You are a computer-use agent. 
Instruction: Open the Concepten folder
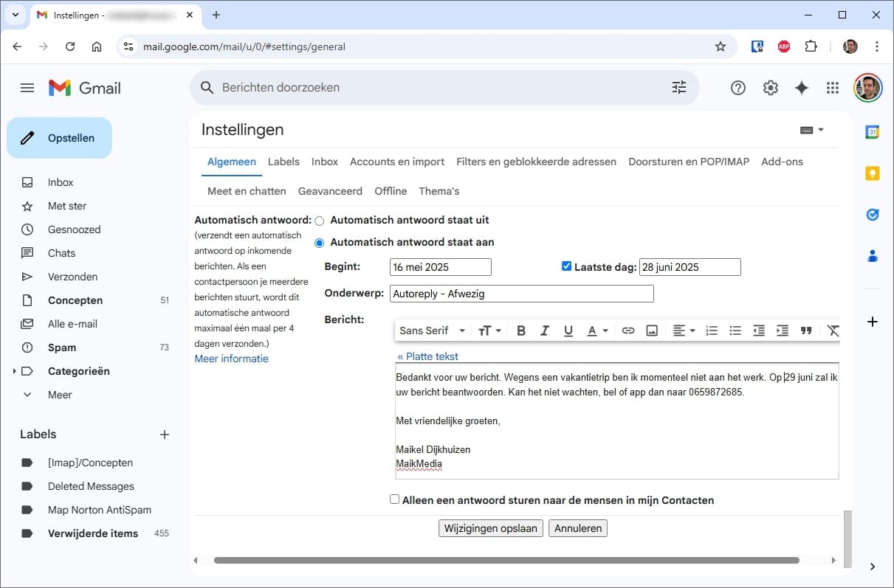point(75,300)
